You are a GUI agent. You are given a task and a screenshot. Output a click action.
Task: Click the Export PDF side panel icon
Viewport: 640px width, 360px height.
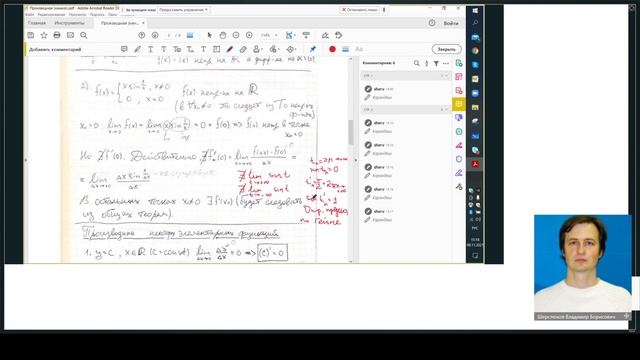coord(459,63)
